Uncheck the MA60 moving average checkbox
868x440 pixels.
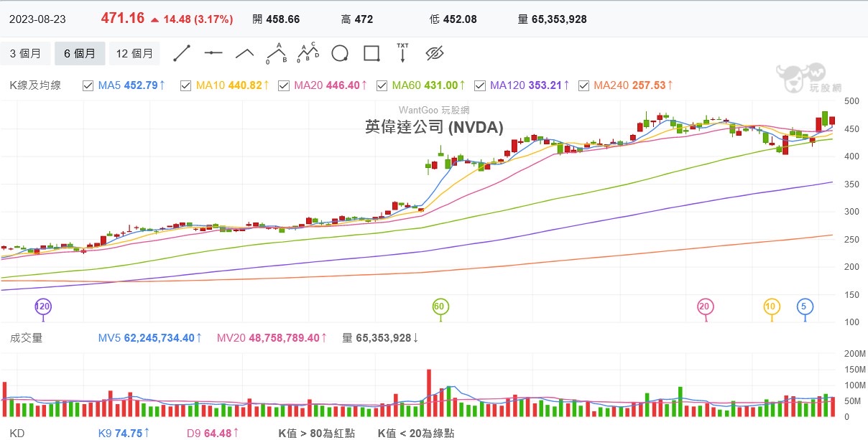(382, 85)
